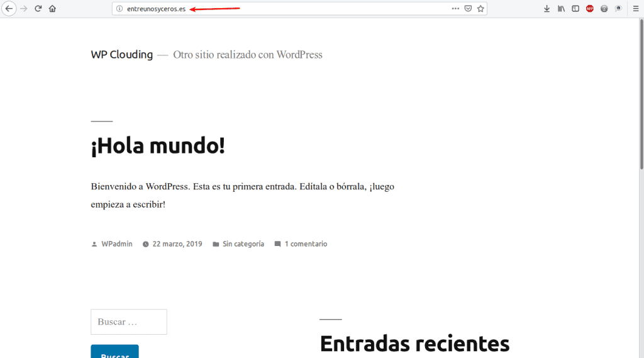The width and height of the screenshot is (644, 358).
Task: Open the gear-shaped extension icon
Action: 604,9
